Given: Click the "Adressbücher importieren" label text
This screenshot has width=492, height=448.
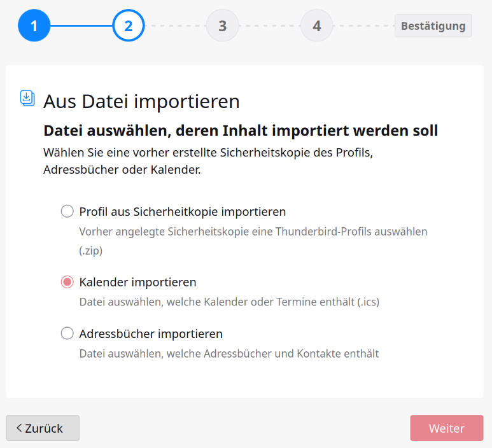Looking at the screenshot, I should click(151, 333).
